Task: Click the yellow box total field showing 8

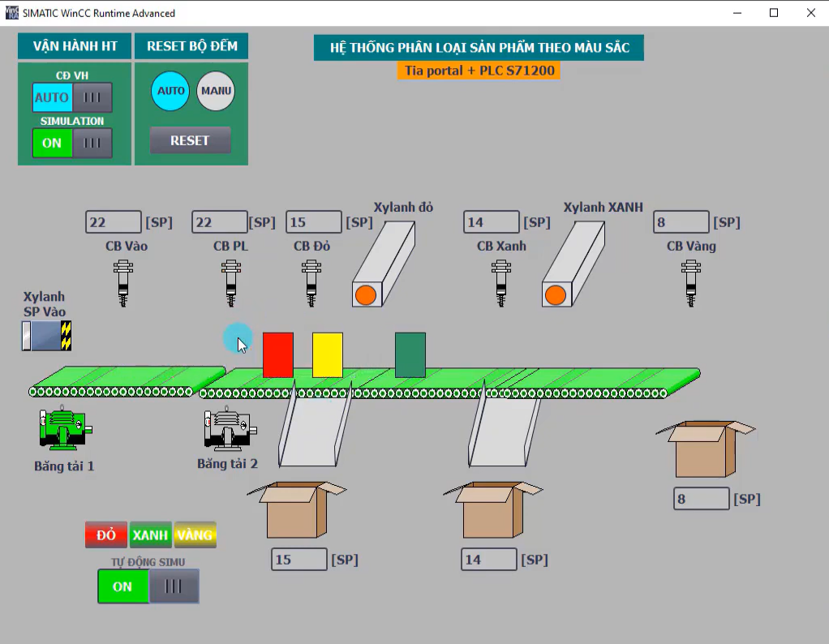Action: click(702, 499)
